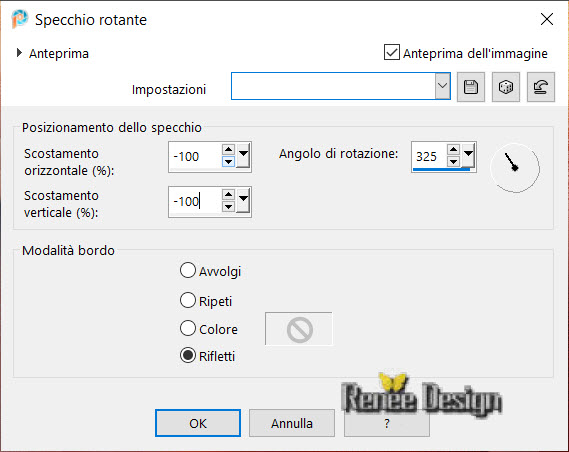Screen dimensions: 569x452
Task: Click the PaintShop Pro logo in title bar
Action: [x=19, y=19]
